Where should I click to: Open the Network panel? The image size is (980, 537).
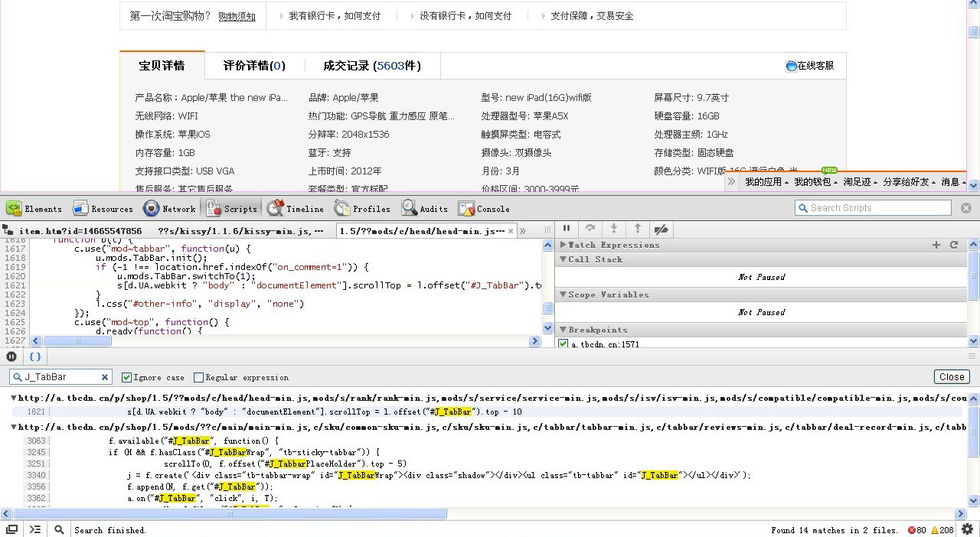point(169,207)
